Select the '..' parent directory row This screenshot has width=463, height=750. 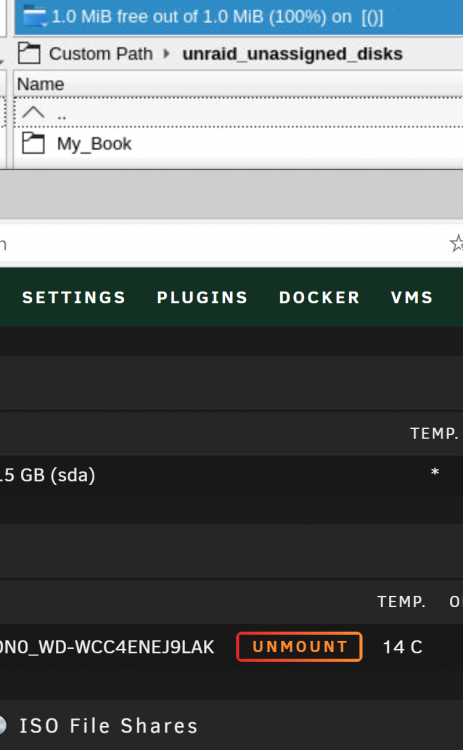[238, 113]
